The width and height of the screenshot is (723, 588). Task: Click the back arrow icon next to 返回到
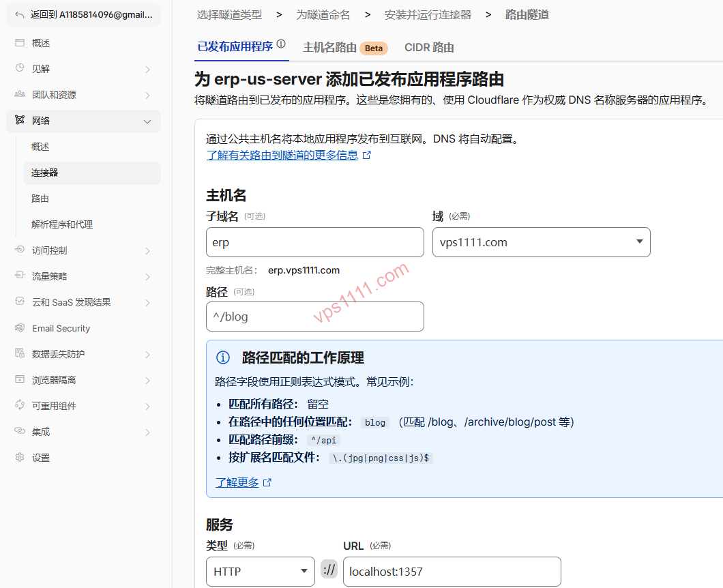pos(19,15)
